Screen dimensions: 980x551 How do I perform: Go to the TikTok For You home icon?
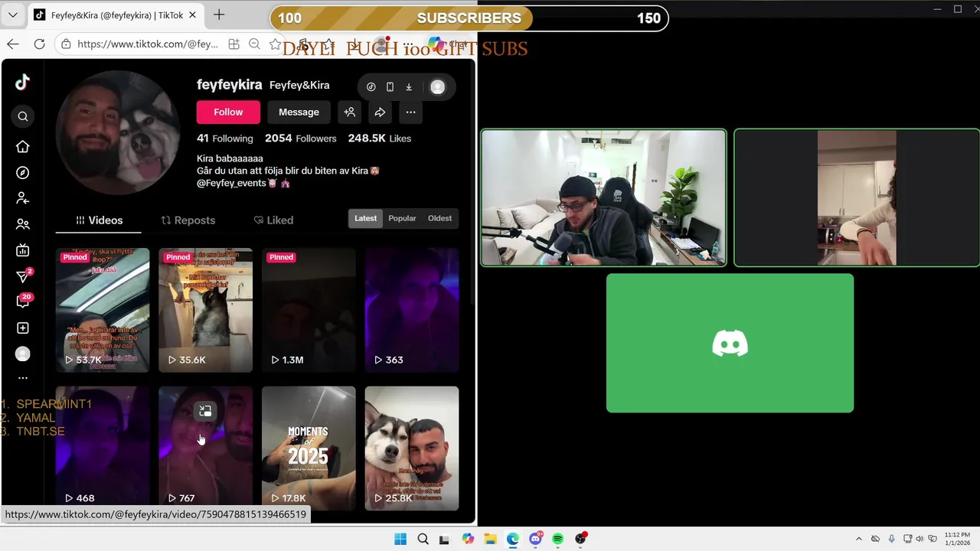tap(23, 147)
